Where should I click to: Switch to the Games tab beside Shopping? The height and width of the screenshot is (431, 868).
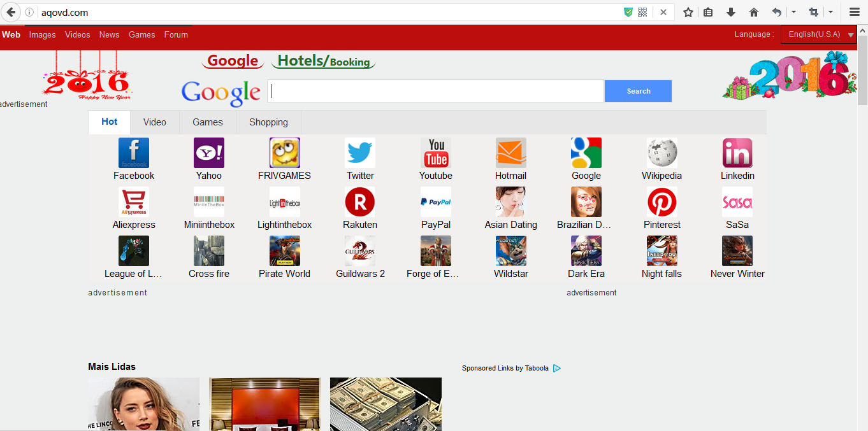click(208, 122)
